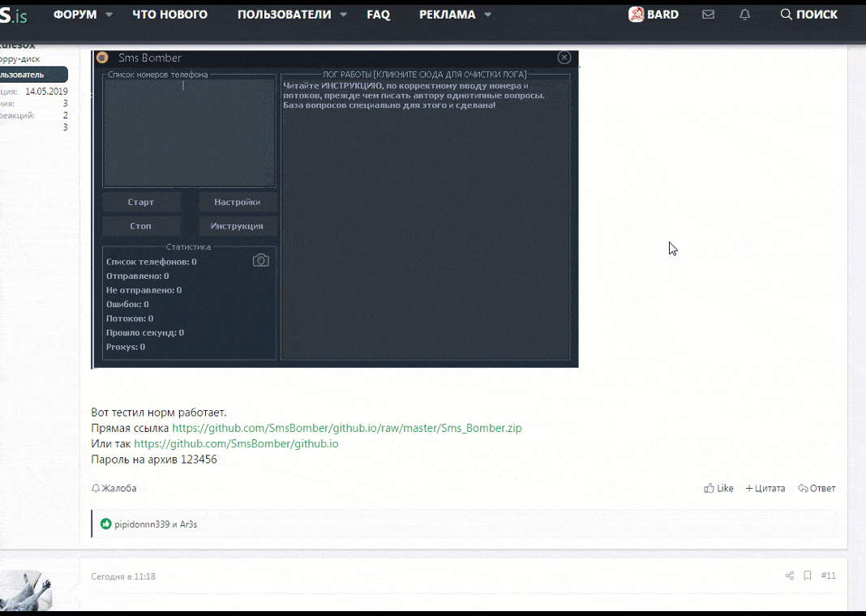Click the Стоп button
This screenshot has height=616, width=866.
pyautogui.click(x=141, y=226)
